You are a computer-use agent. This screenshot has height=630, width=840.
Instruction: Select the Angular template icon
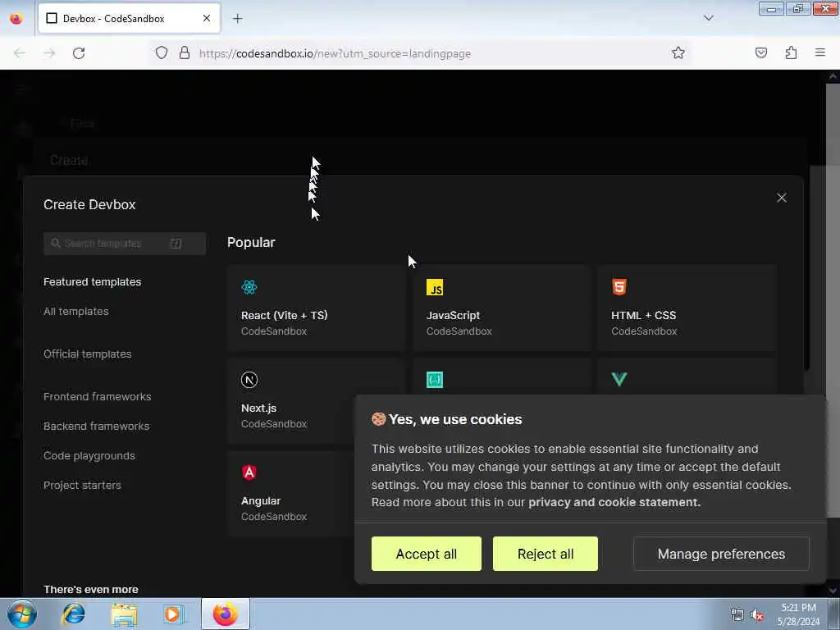249,472
